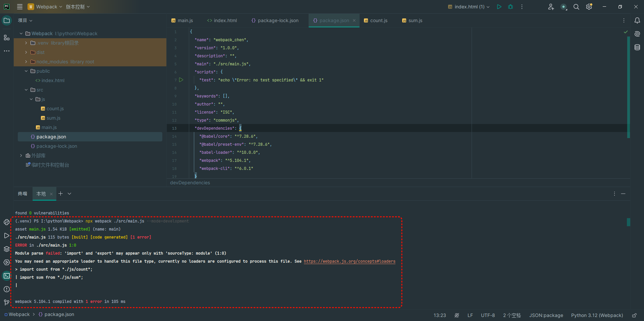The width and height of the screenshot is (644, 321).
Task: Expand the dist folder
Action: (x=26, y=52)
